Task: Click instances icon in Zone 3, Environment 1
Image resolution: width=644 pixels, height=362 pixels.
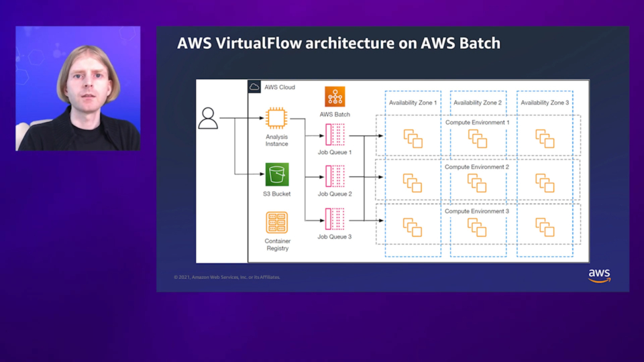Action: [x=545, y=139]
